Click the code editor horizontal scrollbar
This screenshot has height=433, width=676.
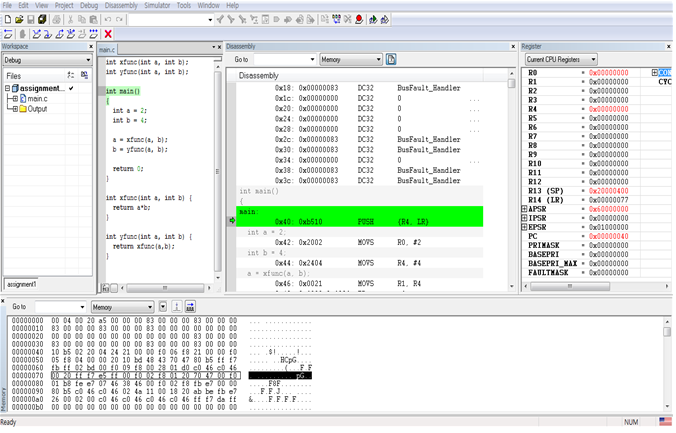(165, 288)
